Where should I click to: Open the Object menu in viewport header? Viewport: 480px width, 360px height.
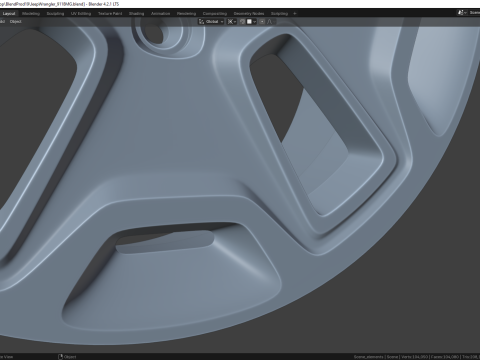[x=15, y=22]
